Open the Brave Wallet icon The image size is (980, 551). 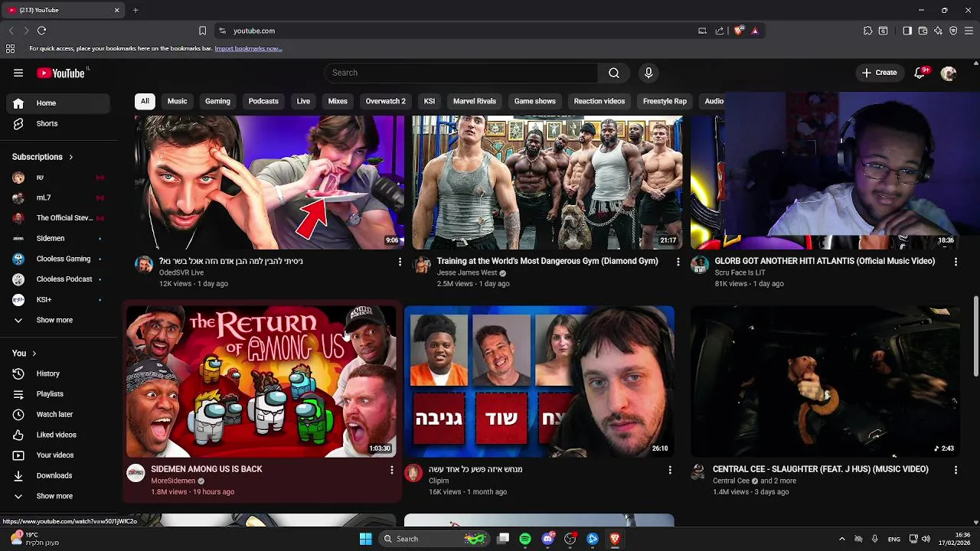(923, 31)
